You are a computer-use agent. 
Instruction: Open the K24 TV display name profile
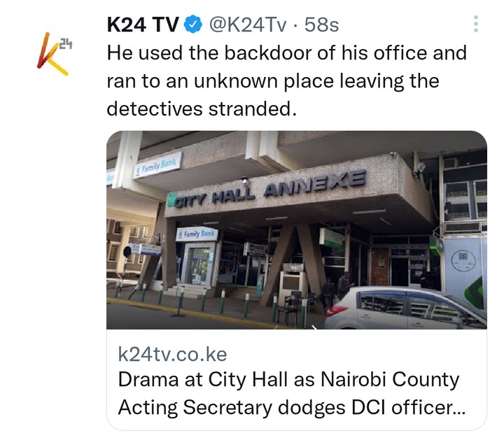[143, 24]
